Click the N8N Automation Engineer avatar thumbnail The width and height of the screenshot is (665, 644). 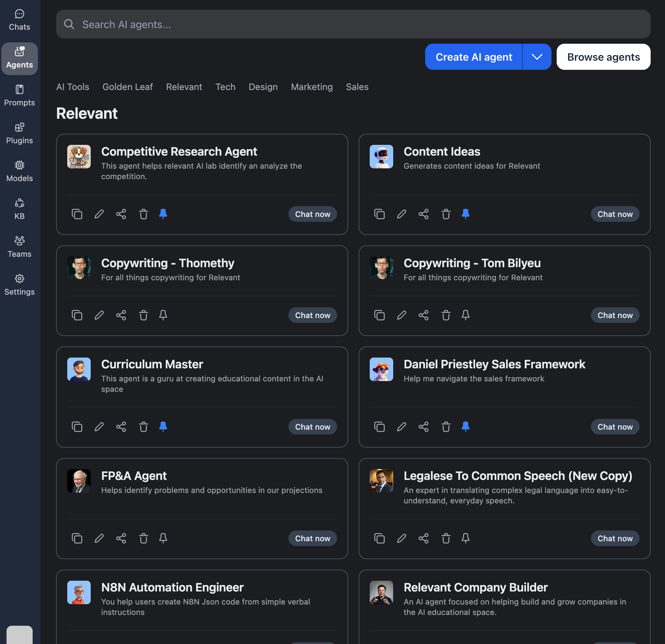79,592
